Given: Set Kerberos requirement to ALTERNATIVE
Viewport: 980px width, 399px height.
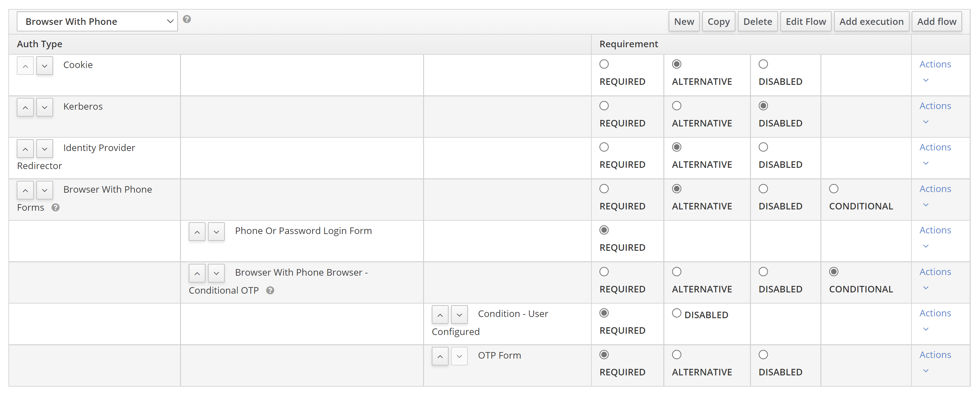Looking at the screenshot, I should 676,106.
